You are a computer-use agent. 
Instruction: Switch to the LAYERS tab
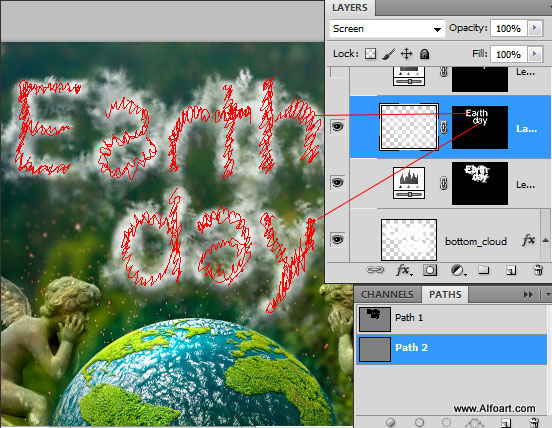pyautogui.click(x=350, y=7)
